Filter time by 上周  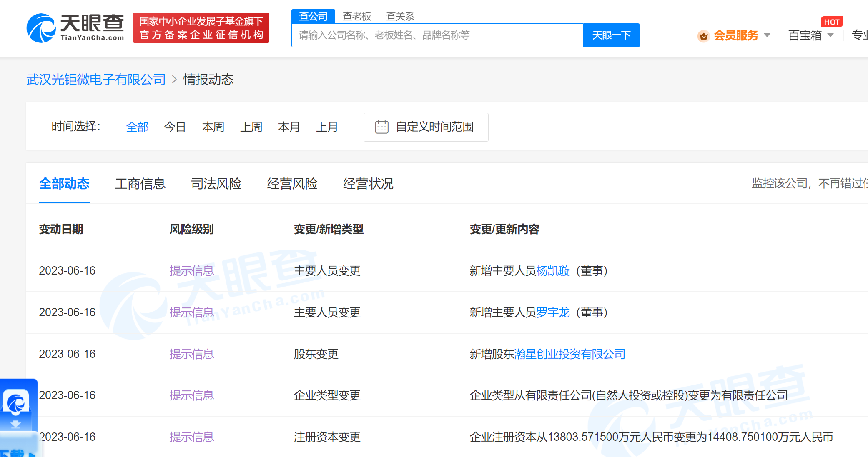(x=251, y=127)
